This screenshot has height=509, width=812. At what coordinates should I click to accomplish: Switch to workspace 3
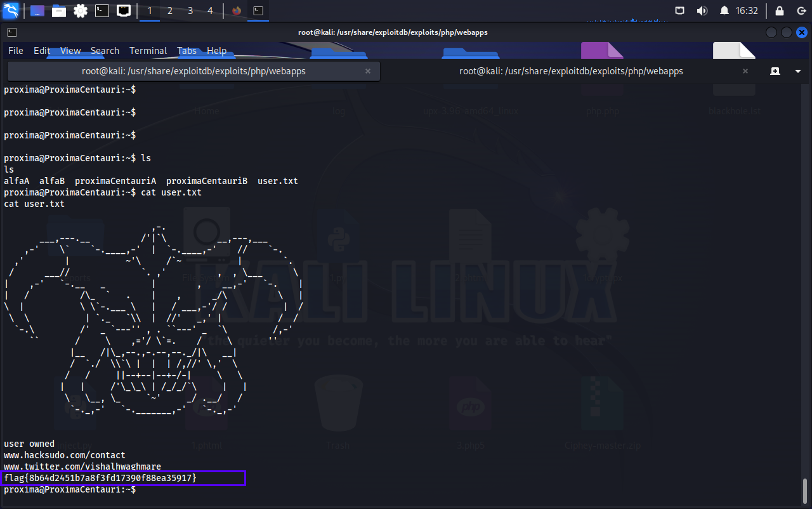(x=190, y=11)
